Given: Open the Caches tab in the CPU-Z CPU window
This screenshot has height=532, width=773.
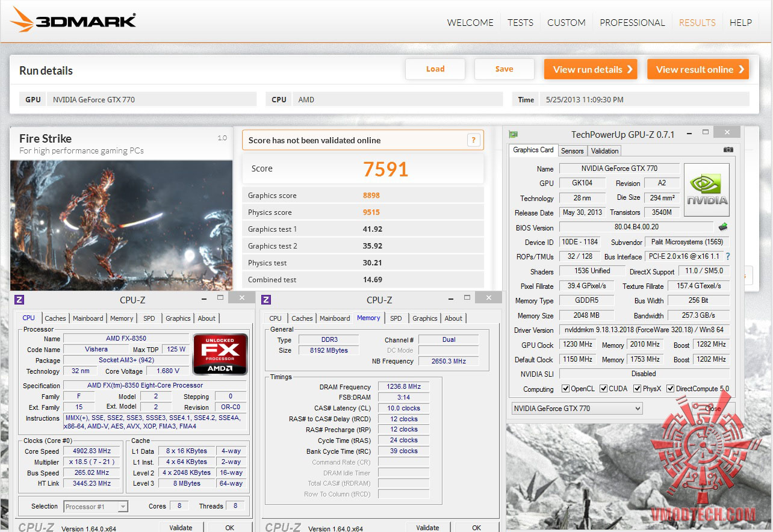Looking at the screenshot, I should 55,318.
